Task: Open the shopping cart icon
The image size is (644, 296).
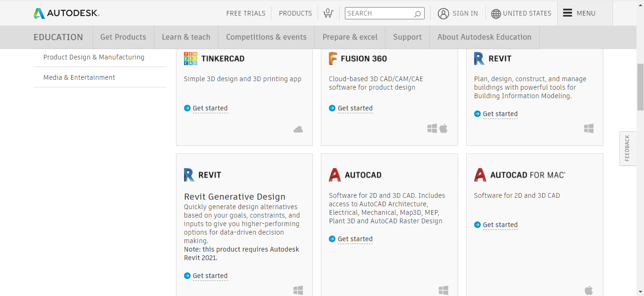Action: click(x=328, y=13)
